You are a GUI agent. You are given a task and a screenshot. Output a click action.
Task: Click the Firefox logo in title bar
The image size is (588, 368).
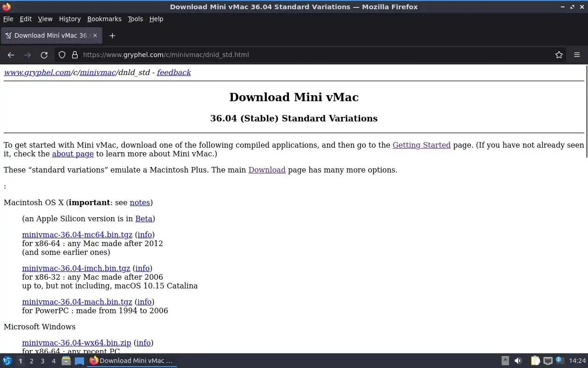(x=6, y=6)
